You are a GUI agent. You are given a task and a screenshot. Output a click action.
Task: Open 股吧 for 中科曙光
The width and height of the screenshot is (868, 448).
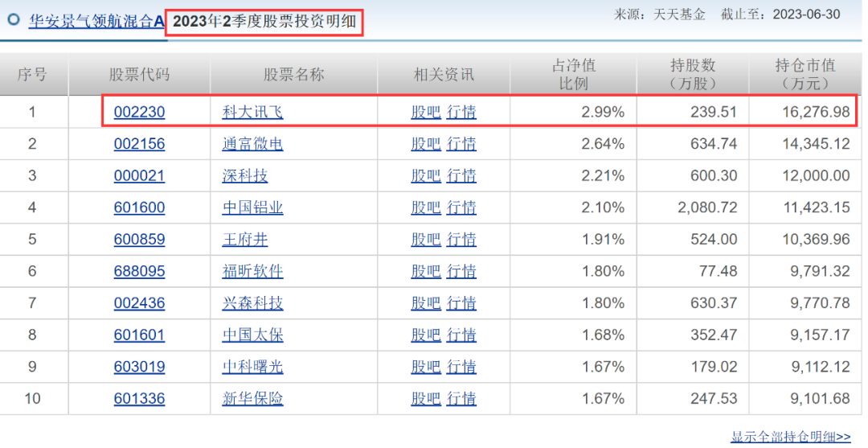coord(426,367)
